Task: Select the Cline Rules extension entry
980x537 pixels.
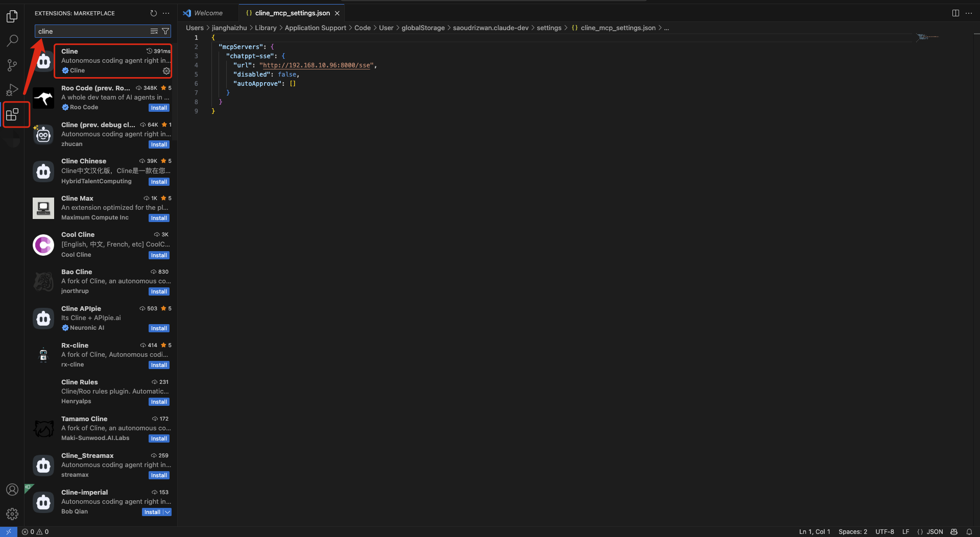Action: (101, 392)
